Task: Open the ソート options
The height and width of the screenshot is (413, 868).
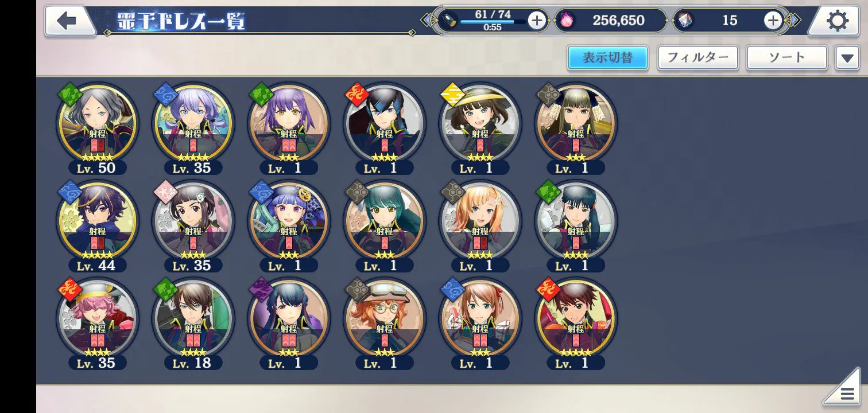Action: point(786,58)
